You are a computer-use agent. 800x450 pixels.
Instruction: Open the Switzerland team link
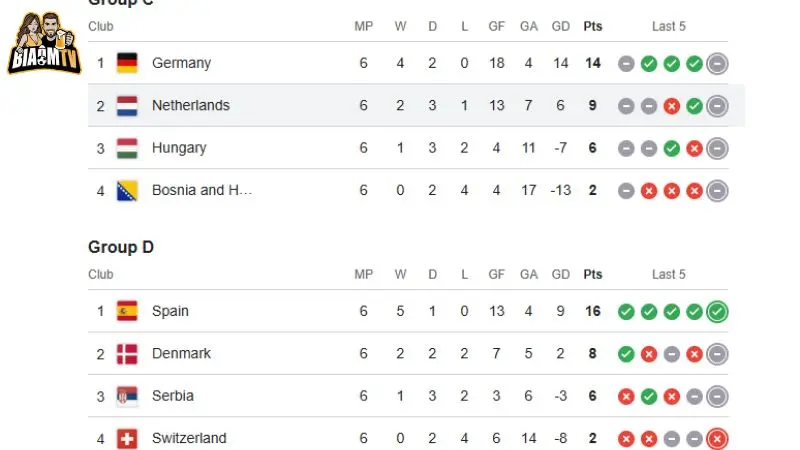[x=189, y=438]
